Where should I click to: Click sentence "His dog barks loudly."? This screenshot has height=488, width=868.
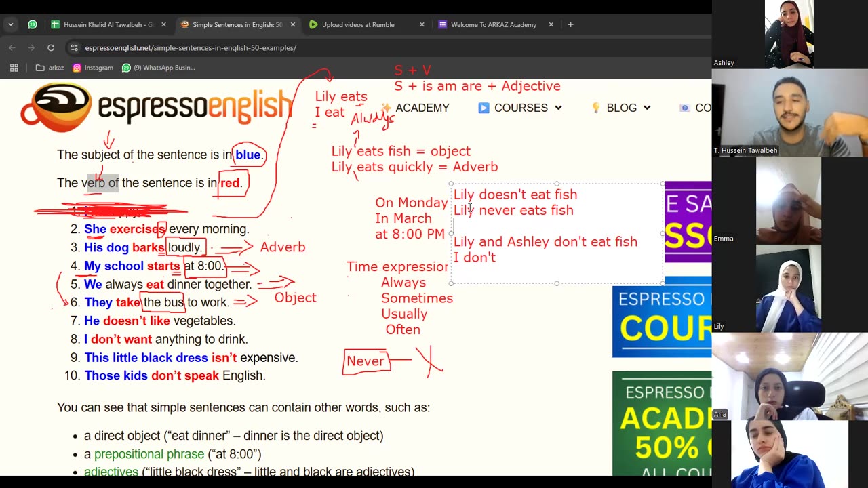point(143,247)
